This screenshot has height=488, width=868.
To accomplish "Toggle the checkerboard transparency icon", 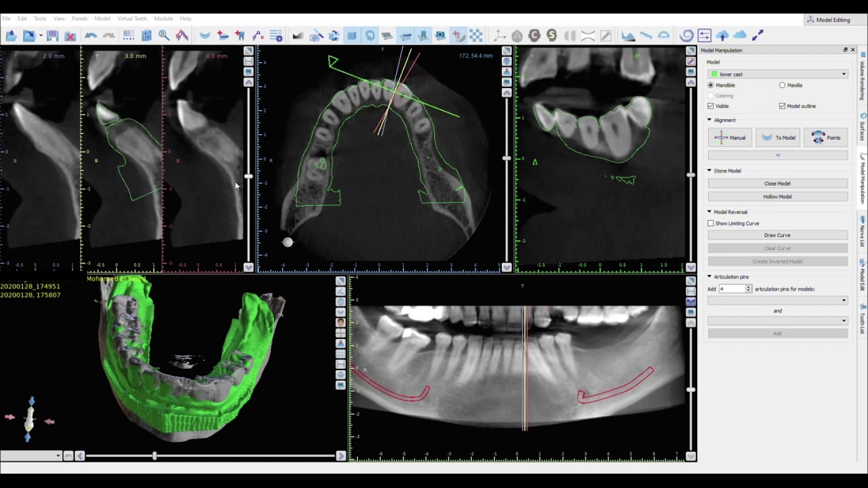I will 476,35.
